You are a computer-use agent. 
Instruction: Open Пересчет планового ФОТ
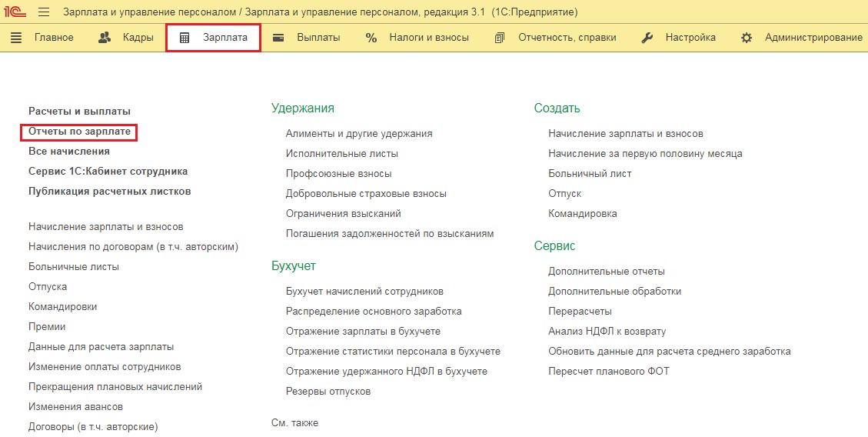[608, 371]
